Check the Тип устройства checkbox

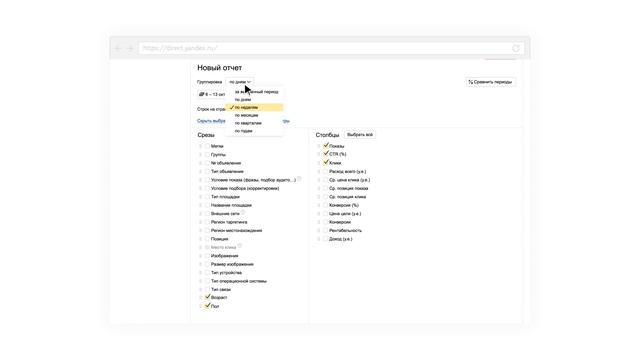(207, 273)
